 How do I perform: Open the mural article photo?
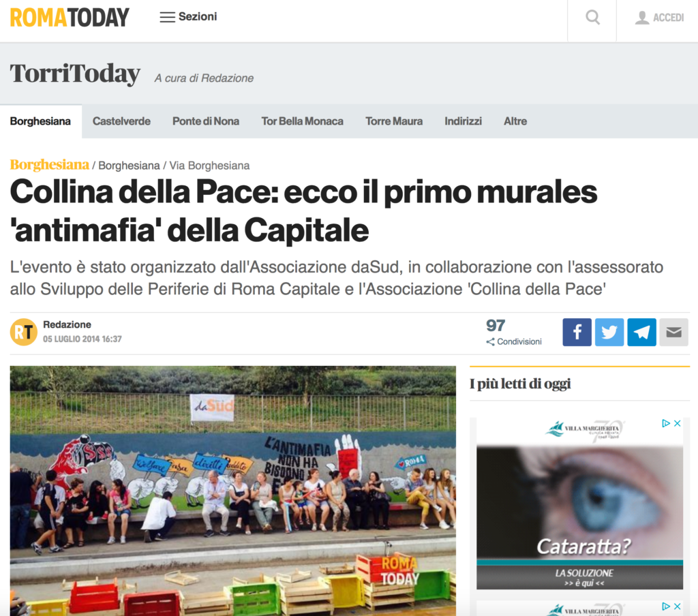[233, 491]
